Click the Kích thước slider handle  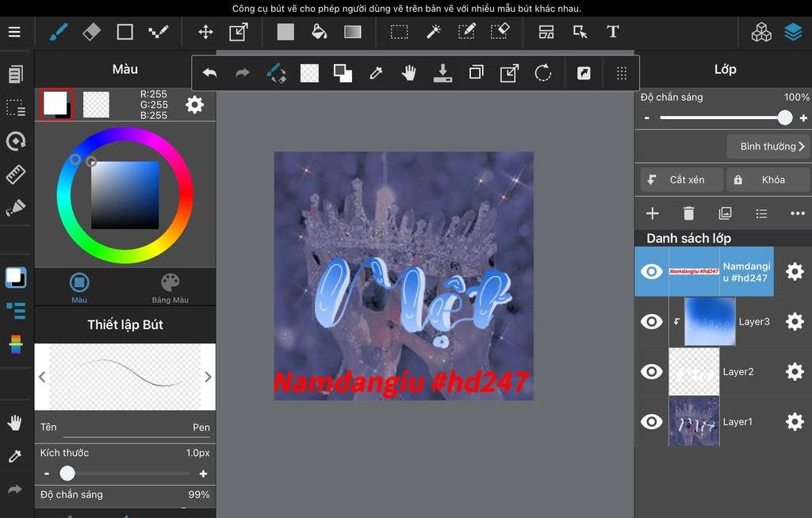[67, 473]
